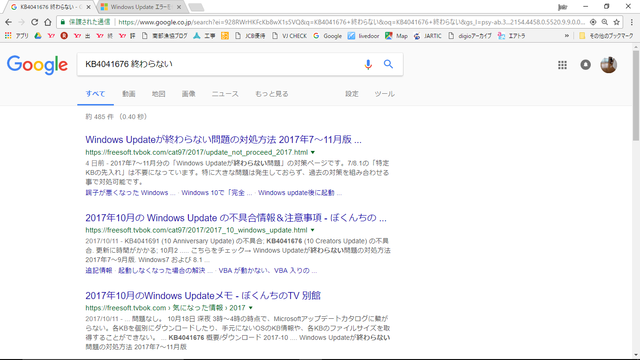Click the Chrome profile name button

coord(562,7)
